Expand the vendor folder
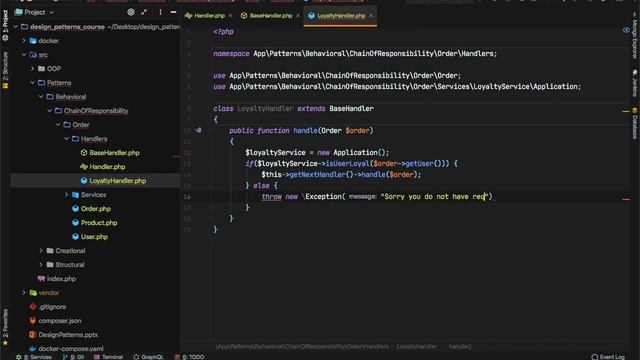The width and height of the screenshot is (640, 360). point(24,293)
